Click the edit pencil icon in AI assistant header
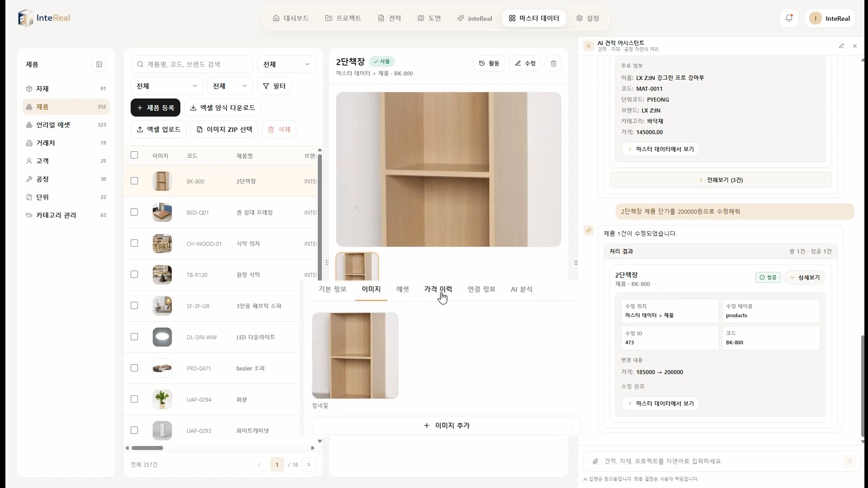Screen dimensions: 868x488 841,46
